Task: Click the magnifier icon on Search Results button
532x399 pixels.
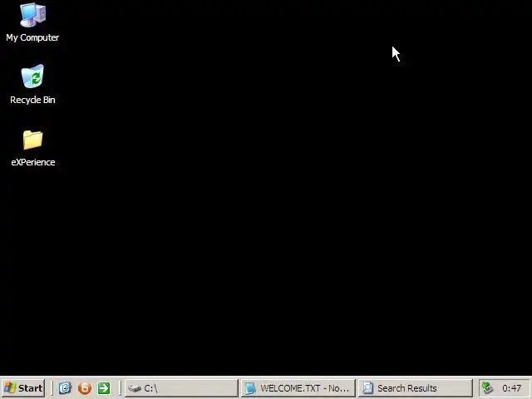Action: [367, 388]
